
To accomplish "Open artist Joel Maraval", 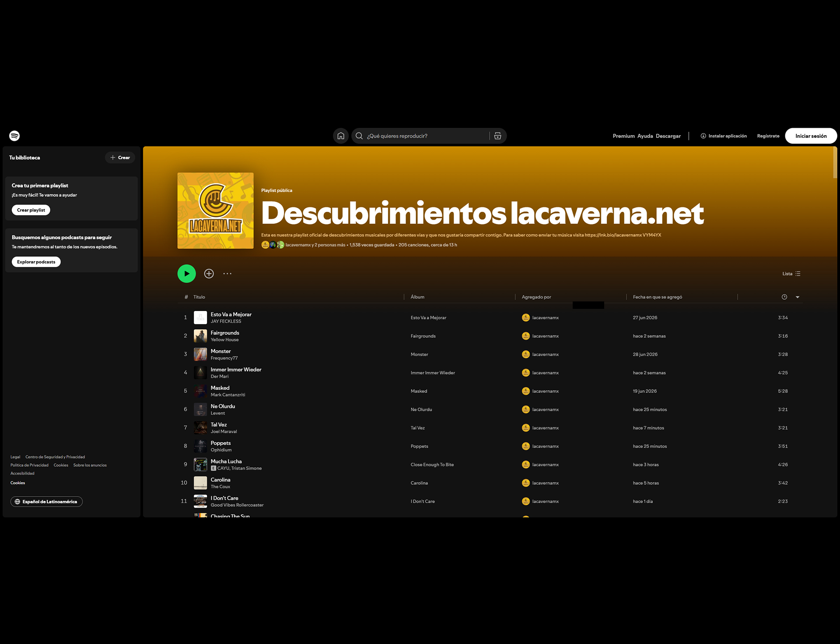I will [224, 432].
